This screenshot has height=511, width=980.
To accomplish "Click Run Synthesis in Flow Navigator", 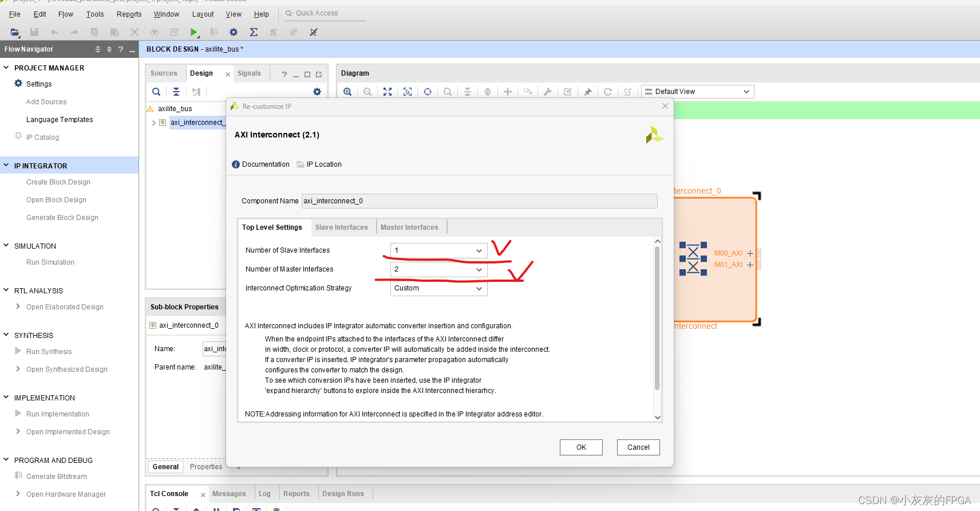I will [x=49, y=352].
